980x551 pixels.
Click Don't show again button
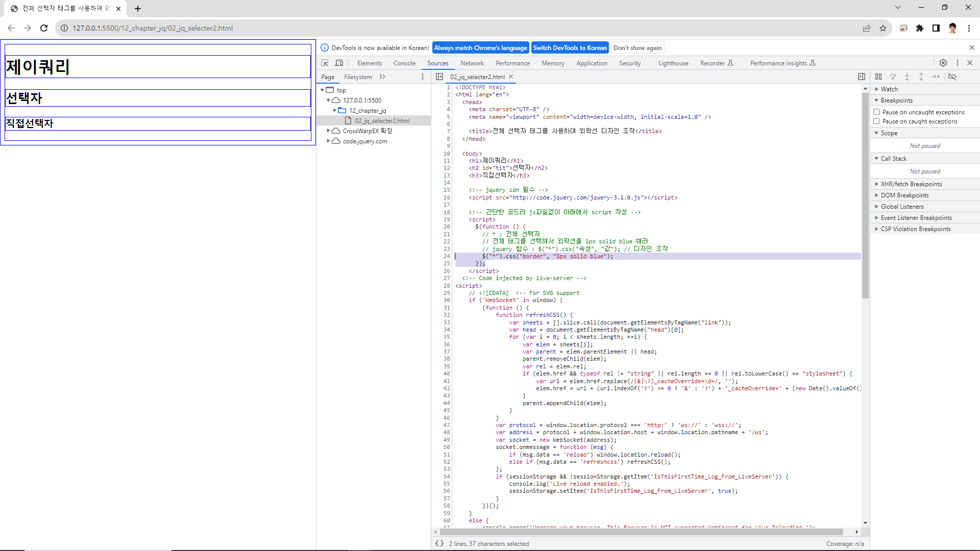637,47
